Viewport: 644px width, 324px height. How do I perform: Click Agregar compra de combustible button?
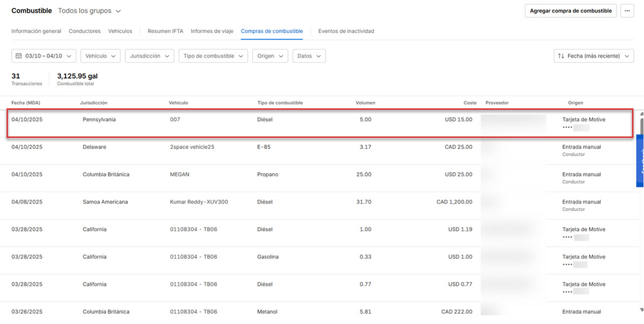[x=571, y=11]
